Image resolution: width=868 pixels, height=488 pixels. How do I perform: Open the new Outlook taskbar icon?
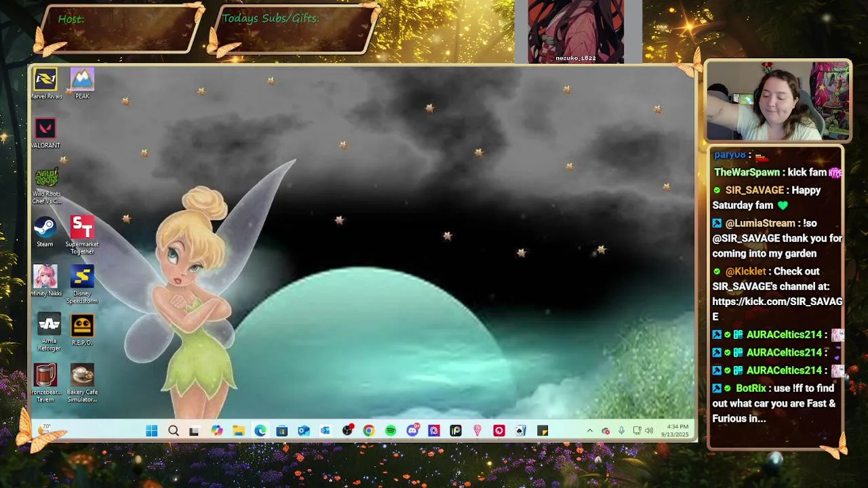pos(304,431)
